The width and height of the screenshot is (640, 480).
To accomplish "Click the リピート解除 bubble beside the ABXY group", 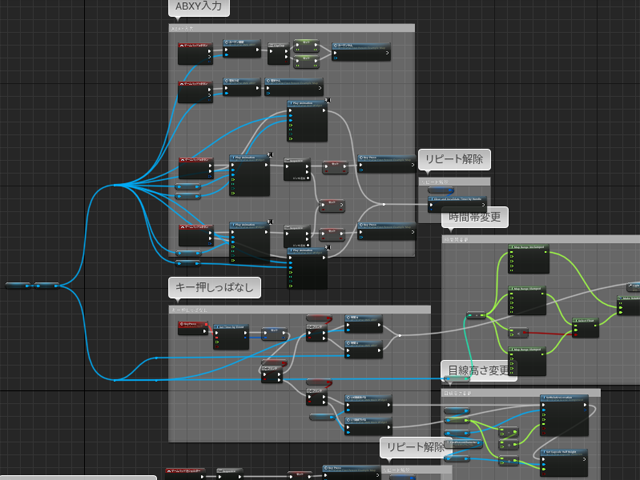I will pos(454,160).
